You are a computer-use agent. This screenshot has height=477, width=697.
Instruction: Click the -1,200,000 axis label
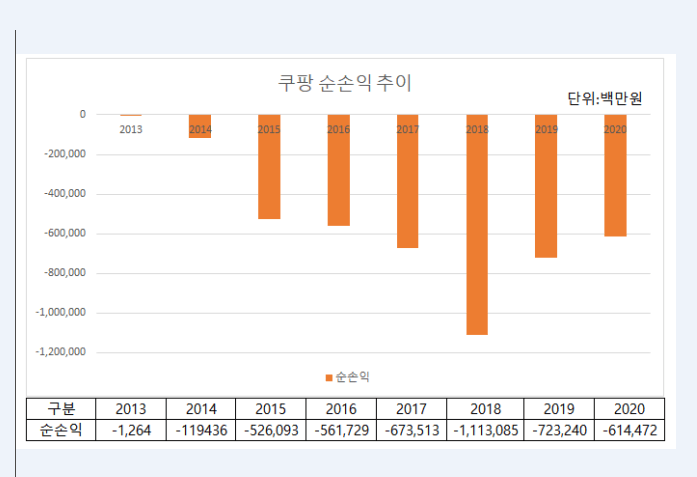tap(61, 352)
